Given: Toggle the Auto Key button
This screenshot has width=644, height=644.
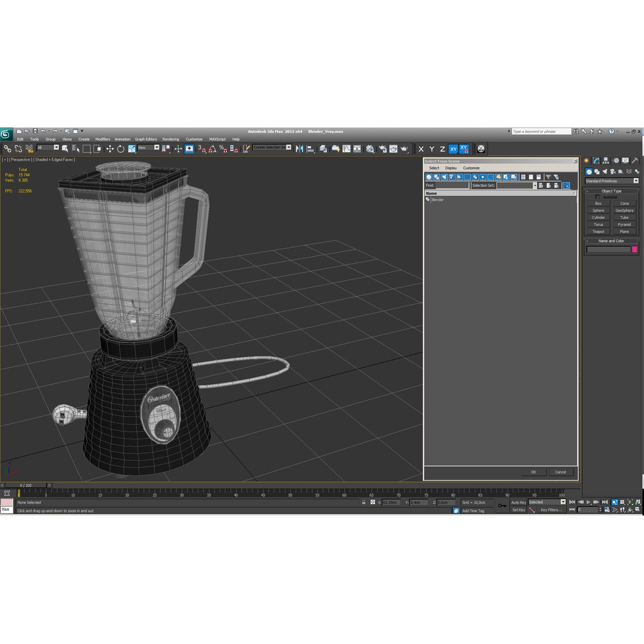Looking at the screenshot, I should pos(518,502).
